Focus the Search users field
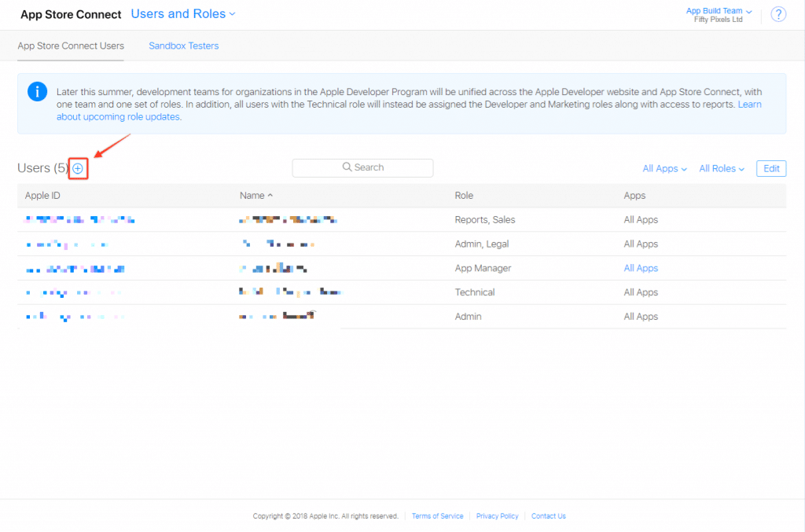Image resolution: width=805 pixels, height=532 pixels. pyautogui.click(x=362, y=167)
